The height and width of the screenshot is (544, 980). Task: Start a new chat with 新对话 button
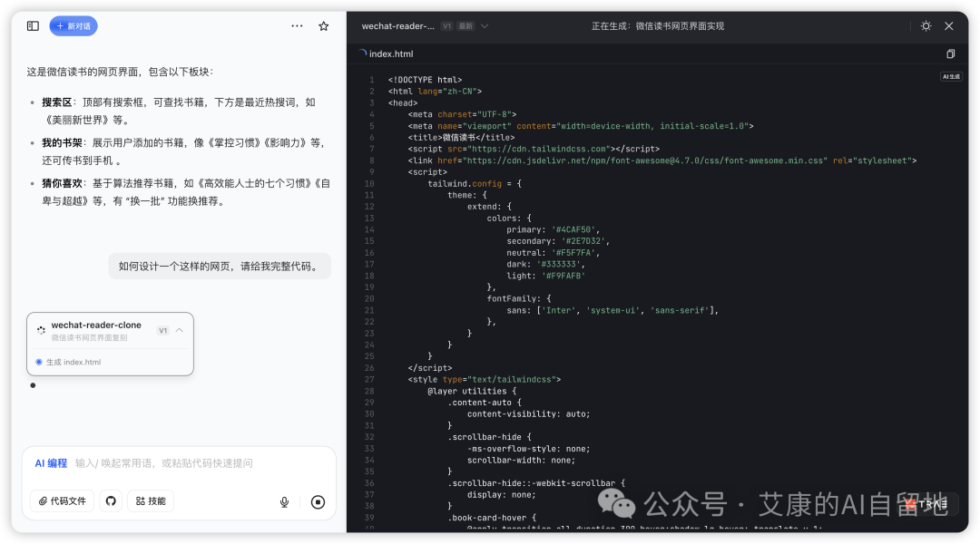73,26
